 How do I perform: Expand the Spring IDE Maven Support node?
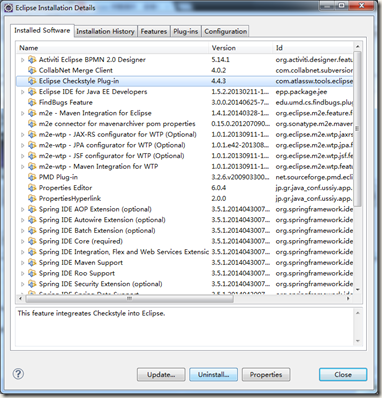click(x=23, y=263)
